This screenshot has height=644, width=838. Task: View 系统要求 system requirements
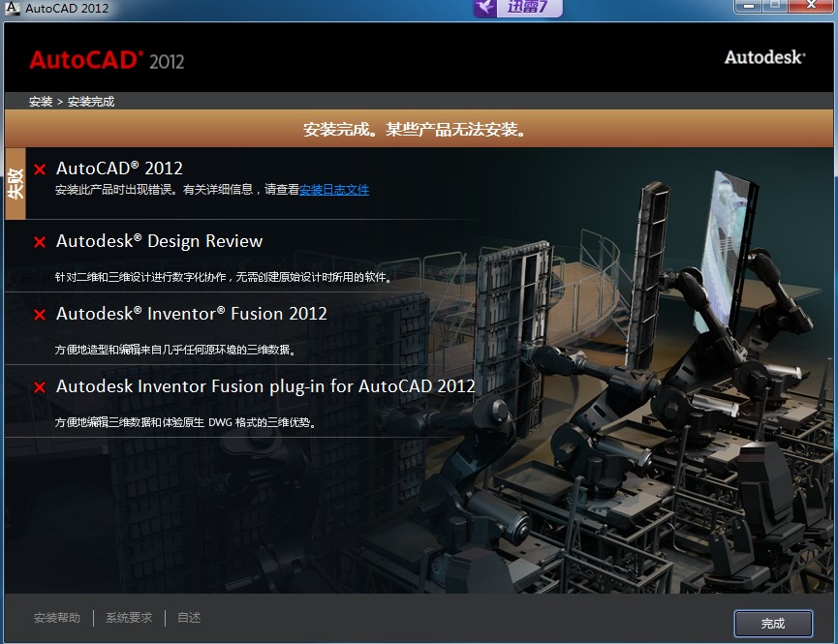point(129,618)
